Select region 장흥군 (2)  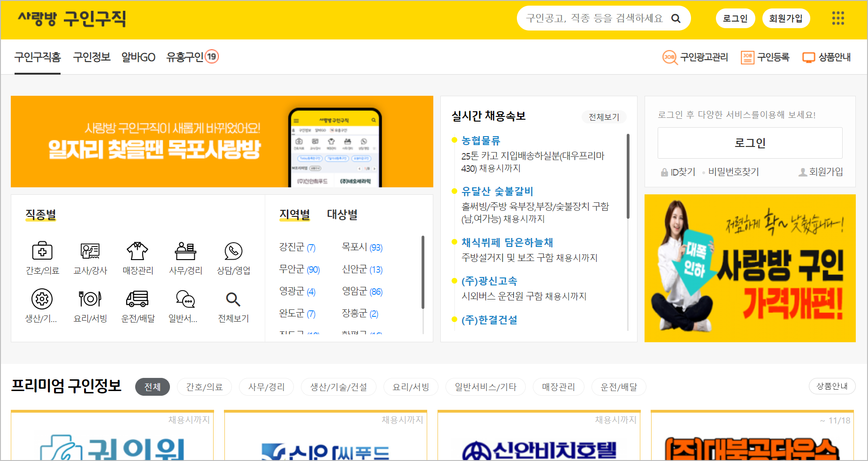pyautogui.click(x=360, y=313)
